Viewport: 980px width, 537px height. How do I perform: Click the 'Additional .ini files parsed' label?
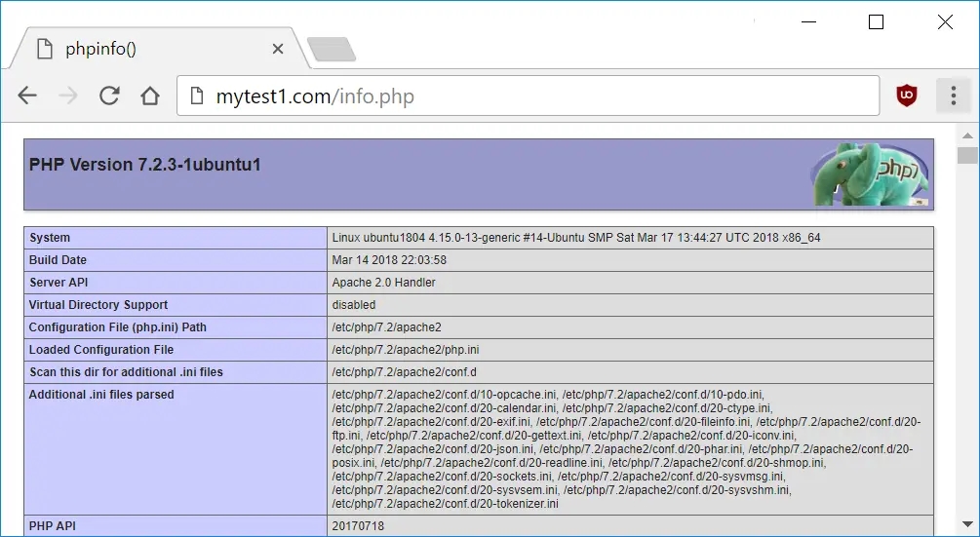tap(101, 396)
